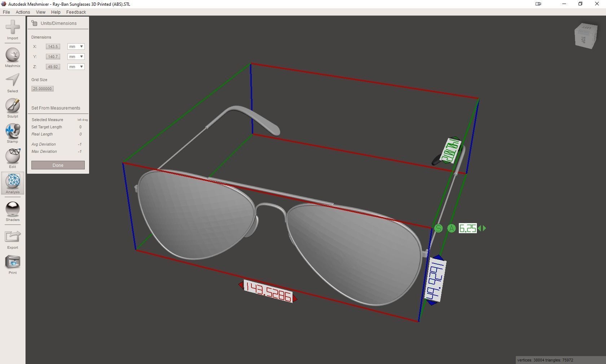Open the Sculpt brushes tool
This screenshot has width=606, height=364.
13,108
